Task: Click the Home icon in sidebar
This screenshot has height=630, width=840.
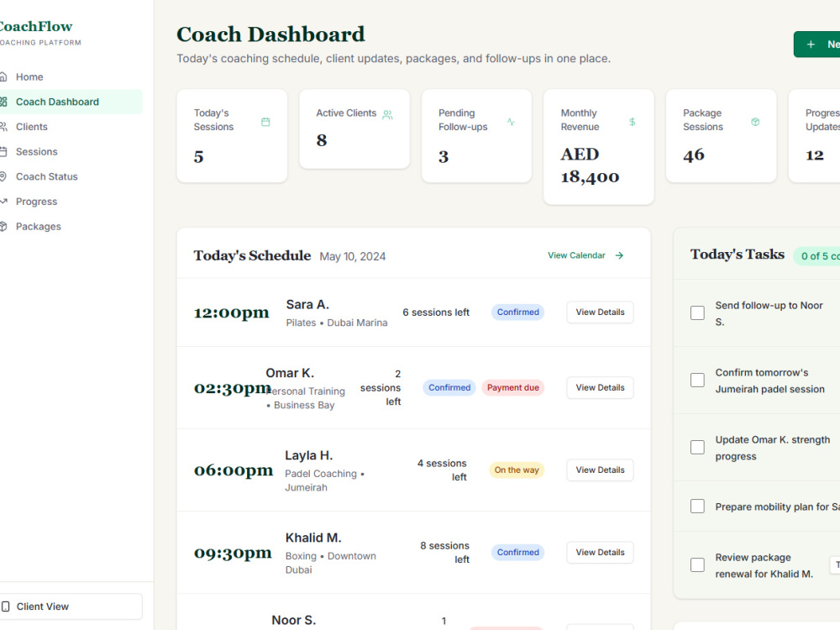Action: pyautogui.click(x=3, y=76)
